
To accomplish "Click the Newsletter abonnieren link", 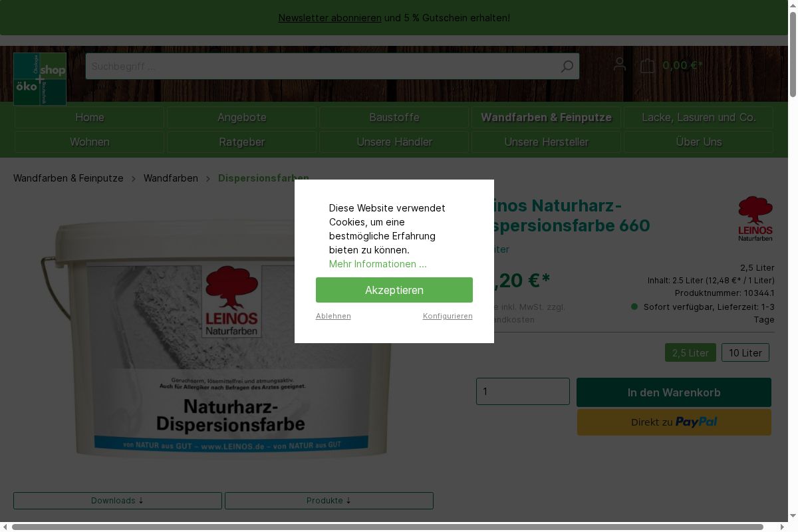I will coord(329,18).
